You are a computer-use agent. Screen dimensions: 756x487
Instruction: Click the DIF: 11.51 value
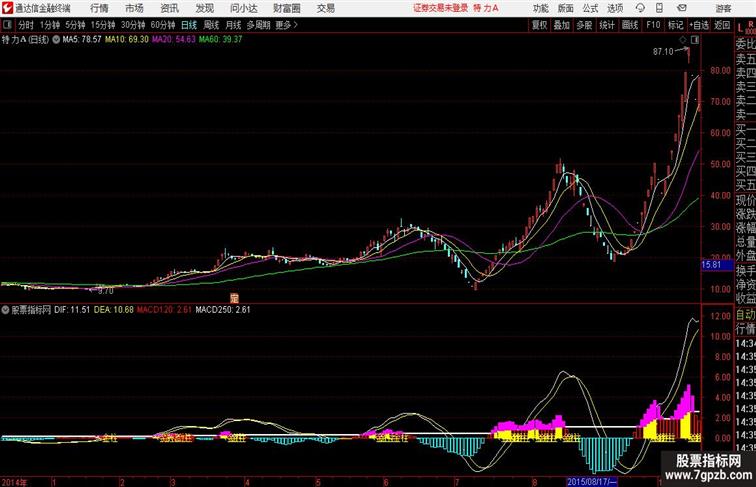point(72,310)
